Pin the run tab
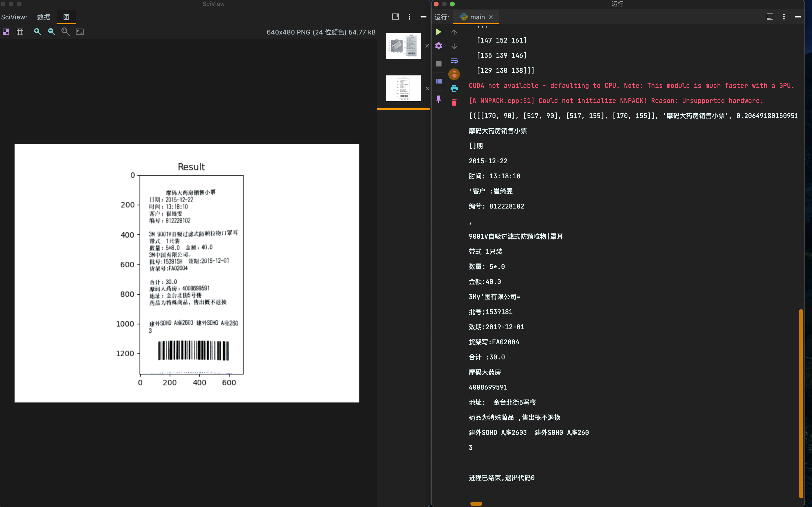 point(439,99)
